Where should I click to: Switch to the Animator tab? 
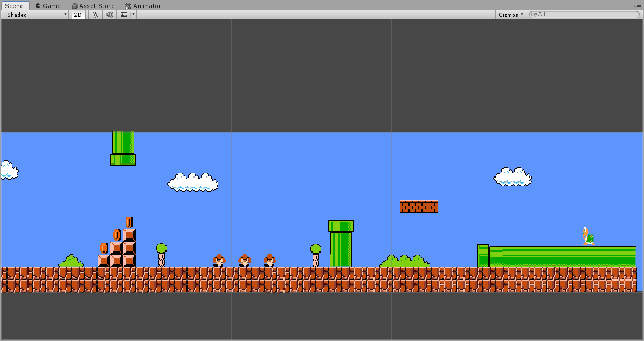click(143, 6)
